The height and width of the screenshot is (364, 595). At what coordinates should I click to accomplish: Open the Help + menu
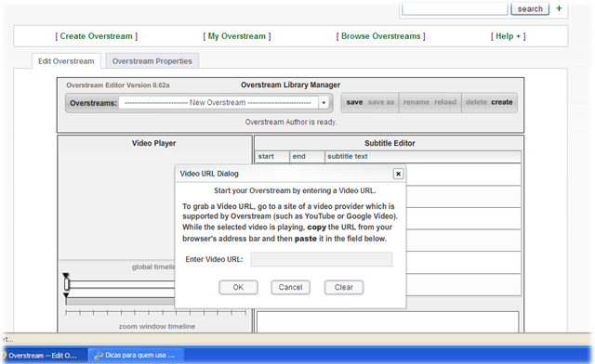tap(509, 36)
